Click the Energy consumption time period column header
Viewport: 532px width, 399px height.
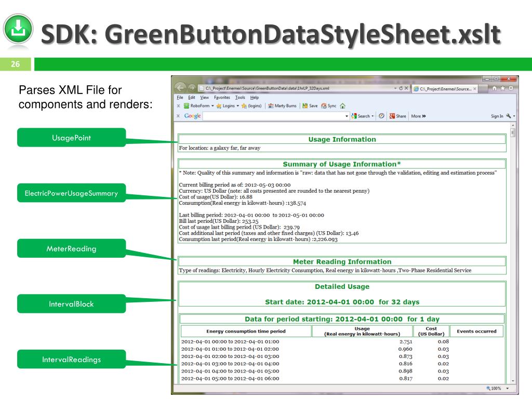(246, 331)
